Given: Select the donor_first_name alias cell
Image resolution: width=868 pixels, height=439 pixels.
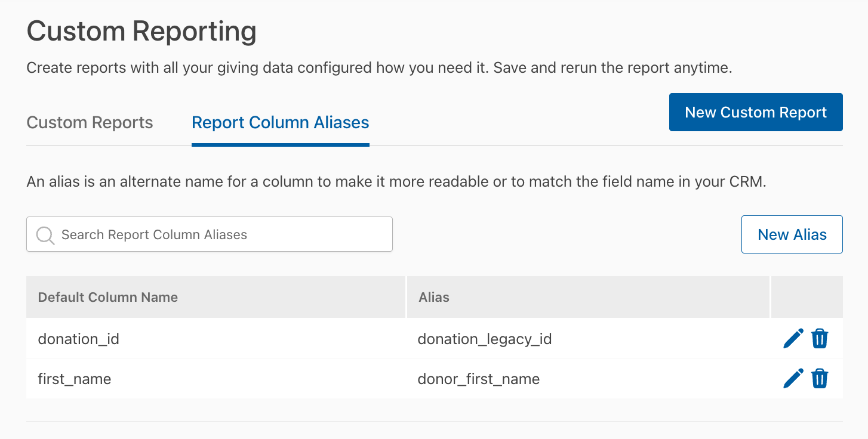Looking at the screenshot, I should point(588,379).
